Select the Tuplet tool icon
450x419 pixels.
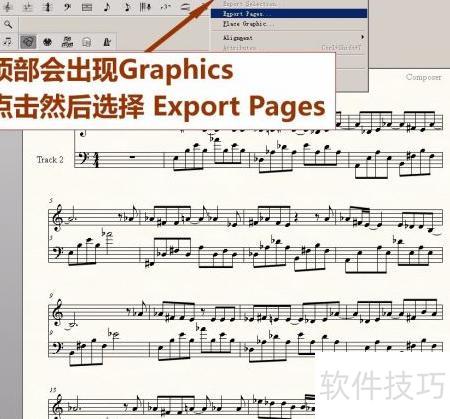(x=165, y=7)
